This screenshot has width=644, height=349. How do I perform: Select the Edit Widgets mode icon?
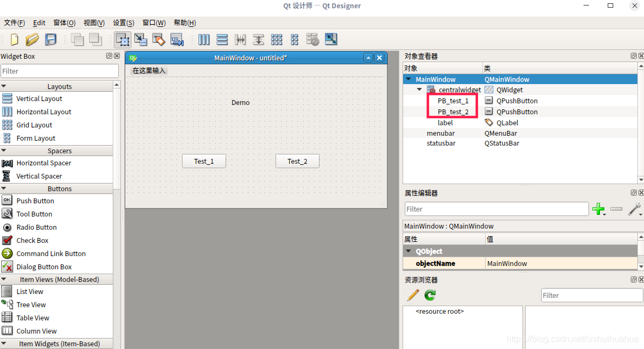pos(123,40)
